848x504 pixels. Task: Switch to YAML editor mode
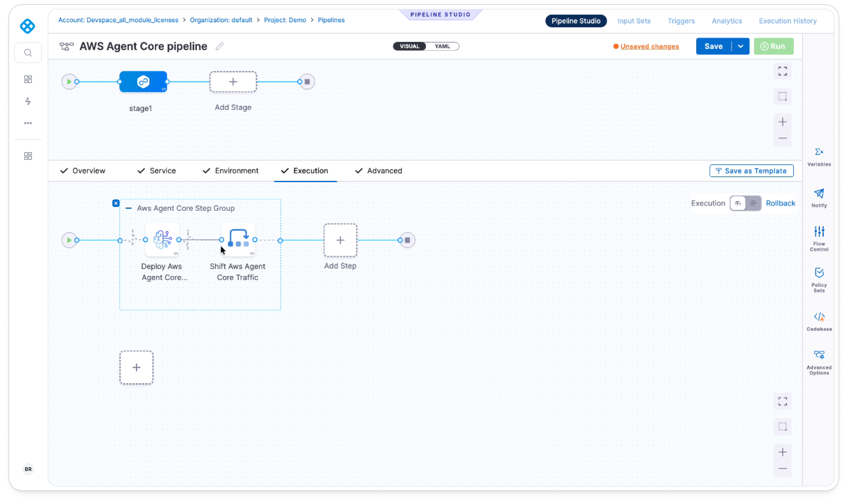[442, 46]
